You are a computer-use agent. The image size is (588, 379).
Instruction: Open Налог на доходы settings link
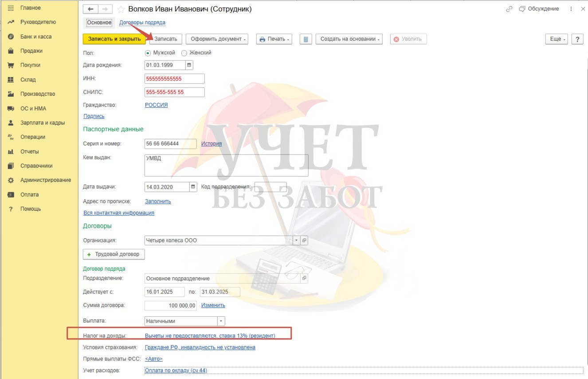tap(210, 336)
